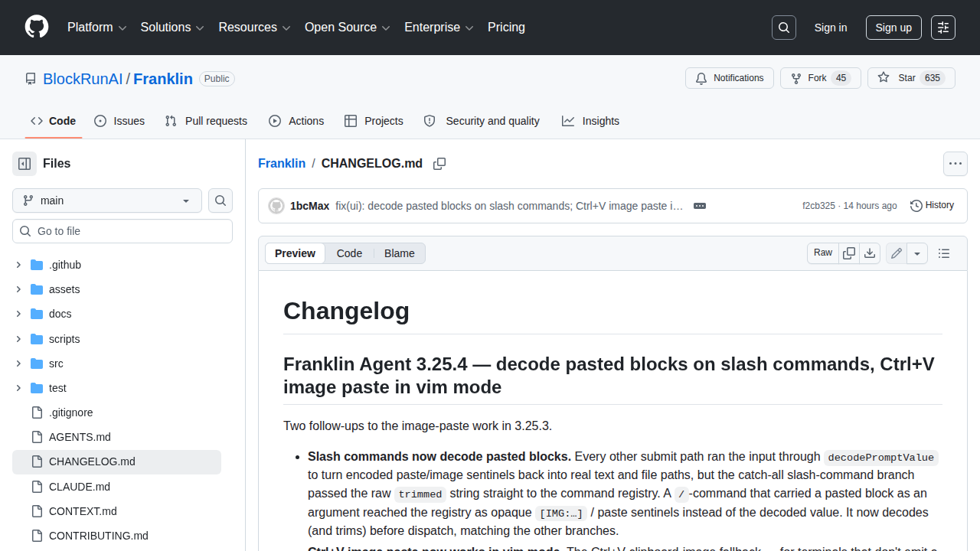Image resolution: width=980 pixels, height=551 pixels.
Task: Switch the file view to Code
Action: click(349, 253)
